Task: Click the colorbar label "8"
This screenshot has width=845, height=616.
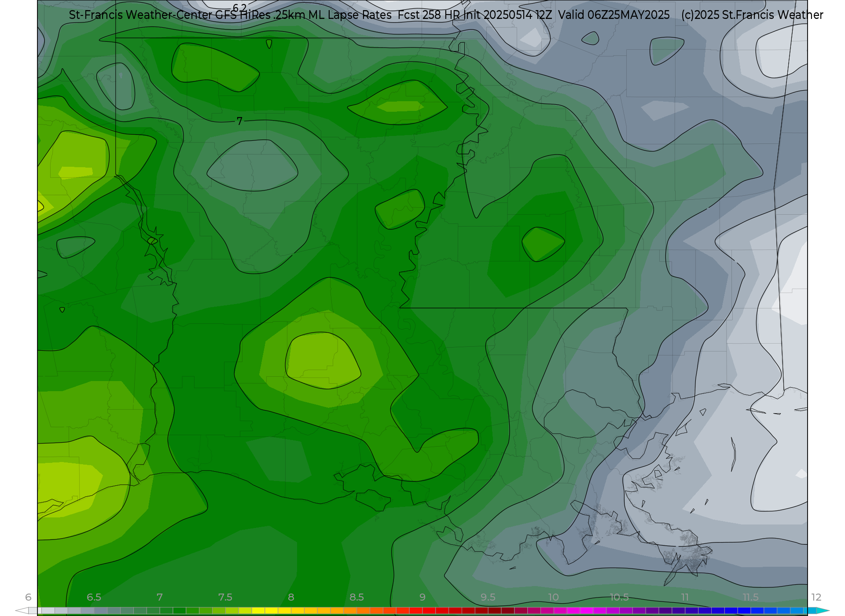Action: [291, 597]
